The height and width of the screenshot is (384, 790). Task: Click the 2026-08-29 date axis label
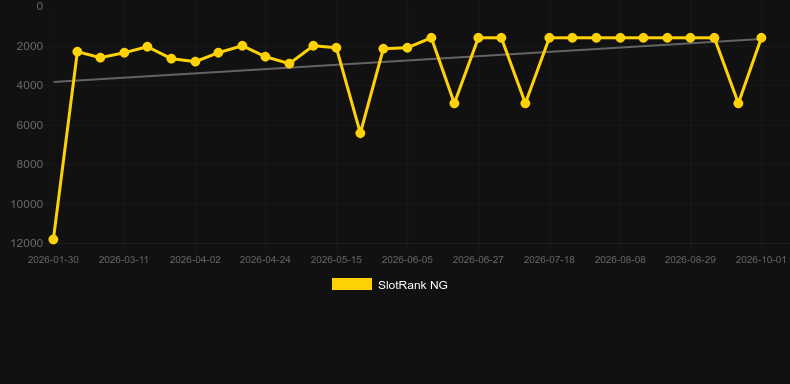[690, 260]
